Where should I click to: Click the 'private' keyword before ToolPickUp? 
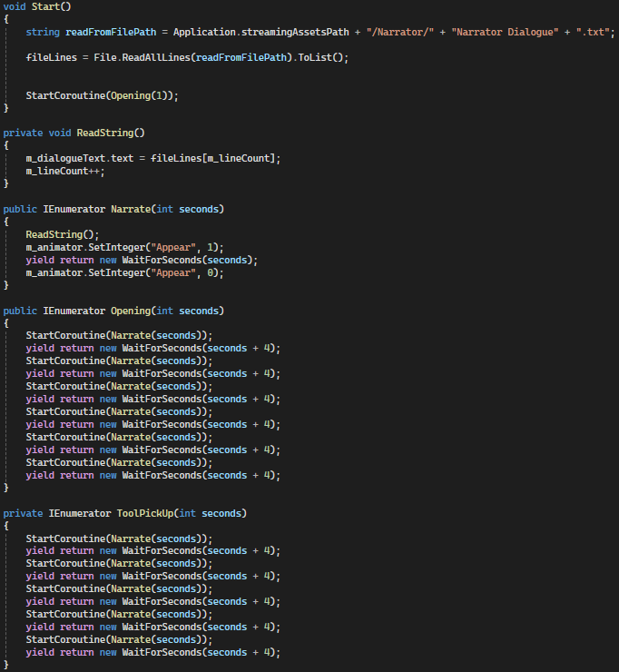pyautogui.click(x=23, y=513)
